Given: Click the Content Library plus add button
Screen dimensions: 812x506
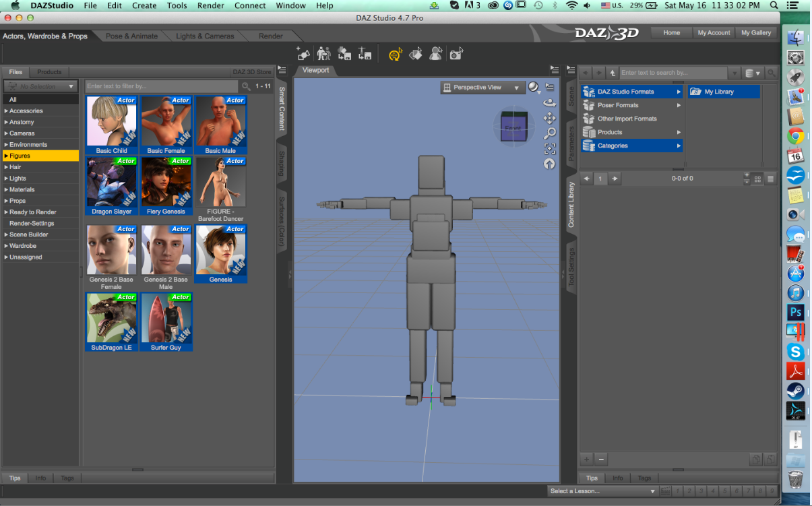Looking at the screenshot, I should click(x=587, y=460).
